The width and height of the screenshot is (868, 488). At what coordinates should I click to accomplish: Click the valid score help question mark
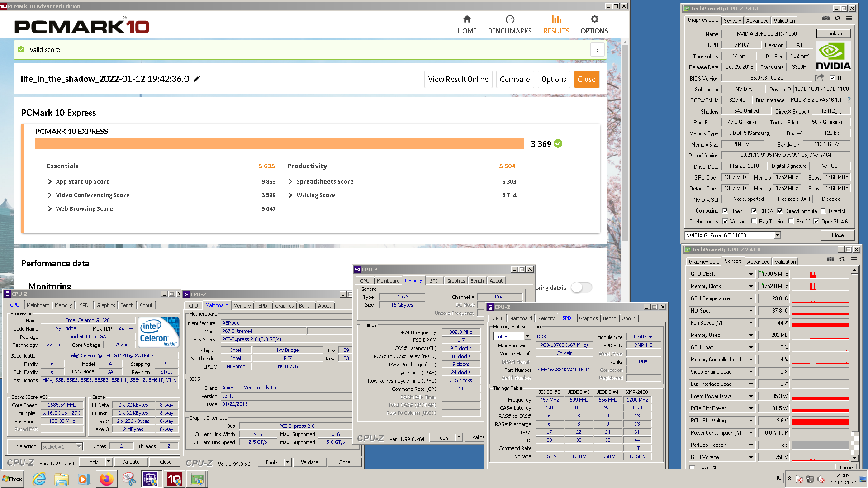[597, 49]
